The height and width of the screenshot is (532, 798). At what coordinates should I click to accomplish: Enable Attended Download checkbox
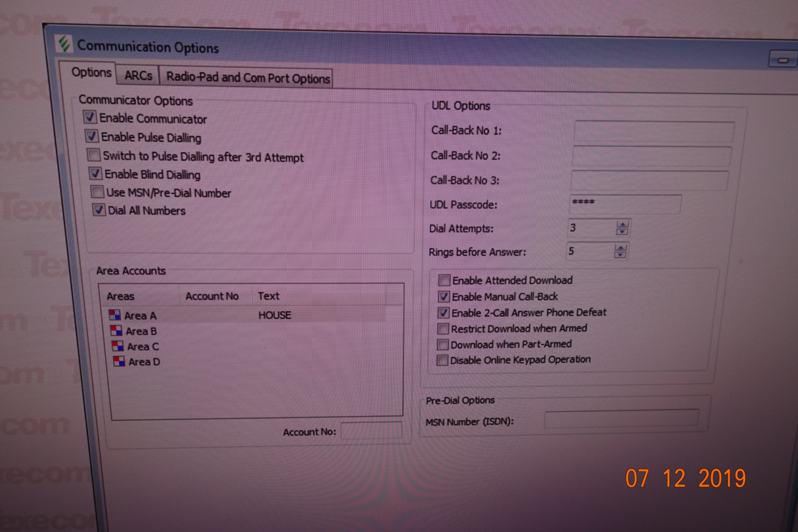[444, 280]
